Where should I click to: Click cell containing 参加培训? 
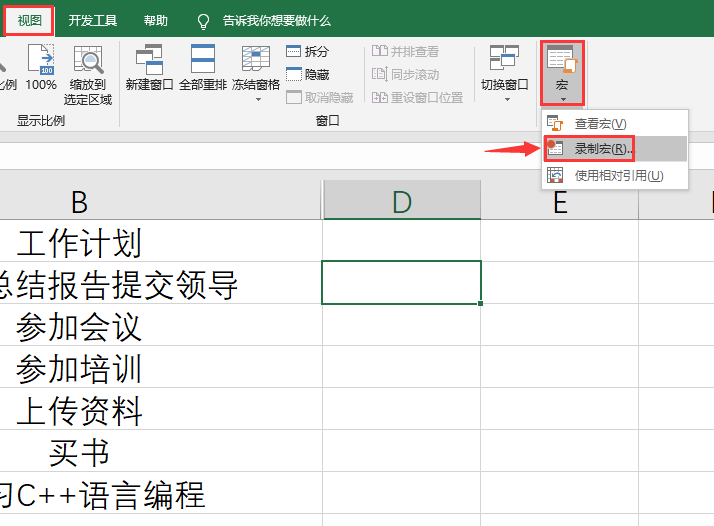(160, 367)
